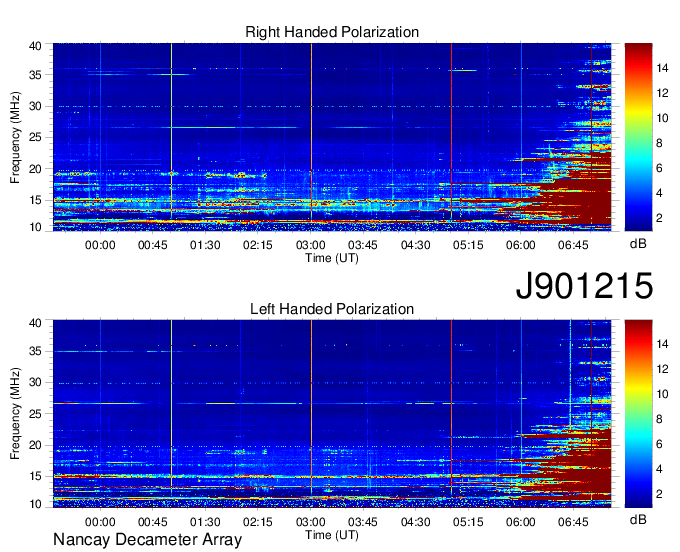Click the 06:45 time tick of the Left Handed plot
Screen dimensions: 680x552
[x=573, y=522]
